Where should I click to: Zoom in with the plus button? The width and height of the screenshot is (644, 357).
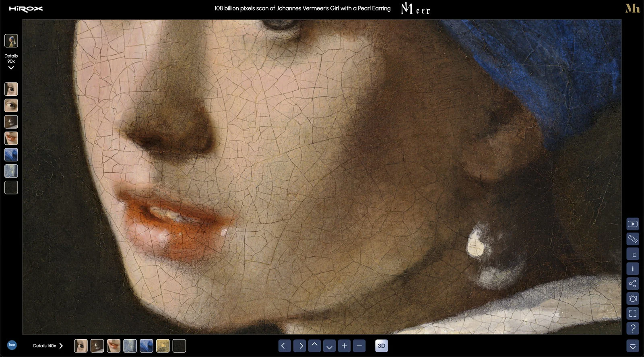click(344, 346)
